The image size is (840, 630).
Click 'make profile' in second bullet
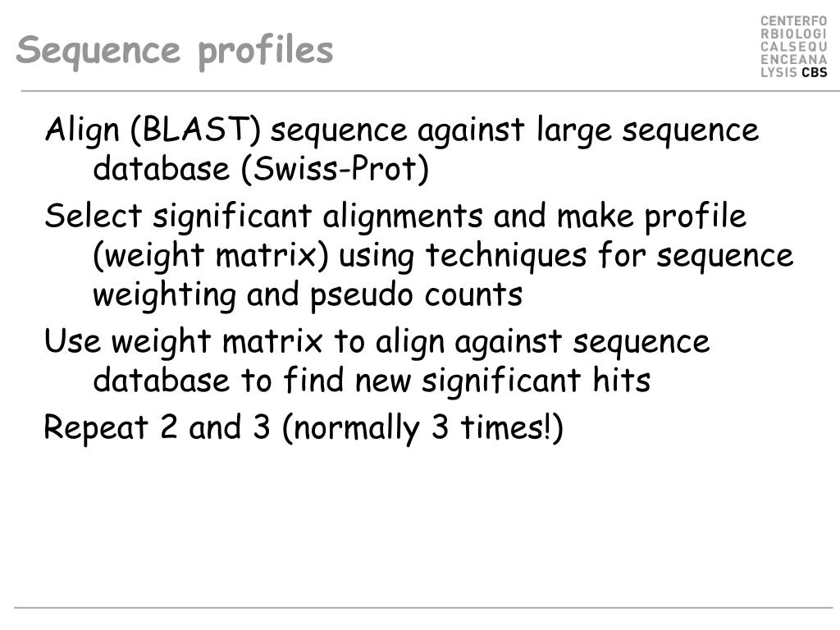(651, 217)
